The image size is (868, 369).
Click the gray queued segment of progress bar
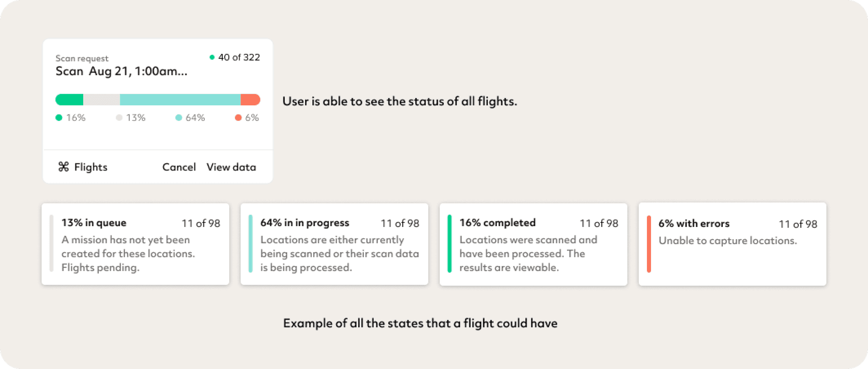click(101, 99)
